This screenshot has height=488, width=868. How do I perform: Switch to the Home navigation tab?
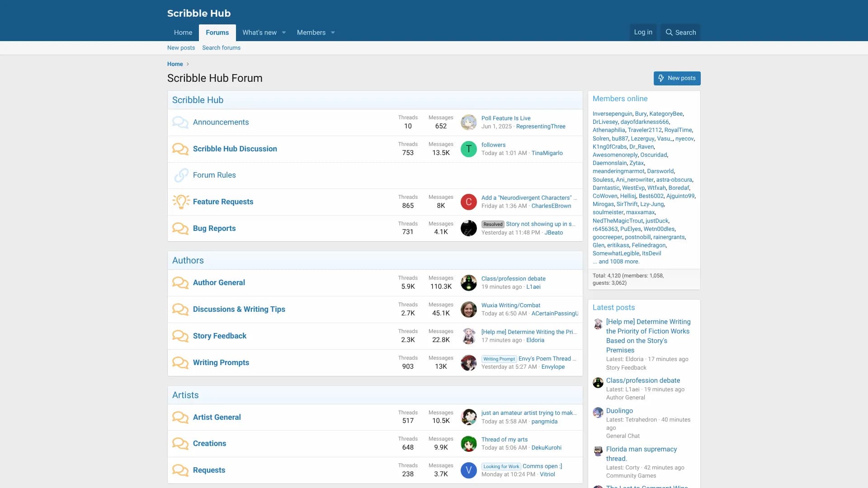click(183, 33)
